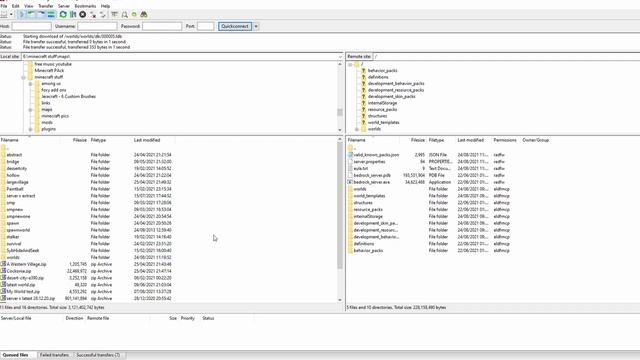Image resolution: width=640 pixels, height=360 pixels.
Task: Open the Bookmarks menu
Action: click(x=85, y=6)
